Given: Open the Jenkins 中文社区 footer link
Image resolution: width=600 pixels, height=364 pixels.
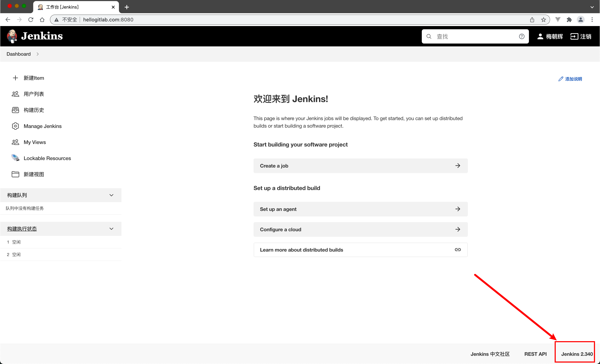Looking at the screenshot, I should [x=490, y=354].
